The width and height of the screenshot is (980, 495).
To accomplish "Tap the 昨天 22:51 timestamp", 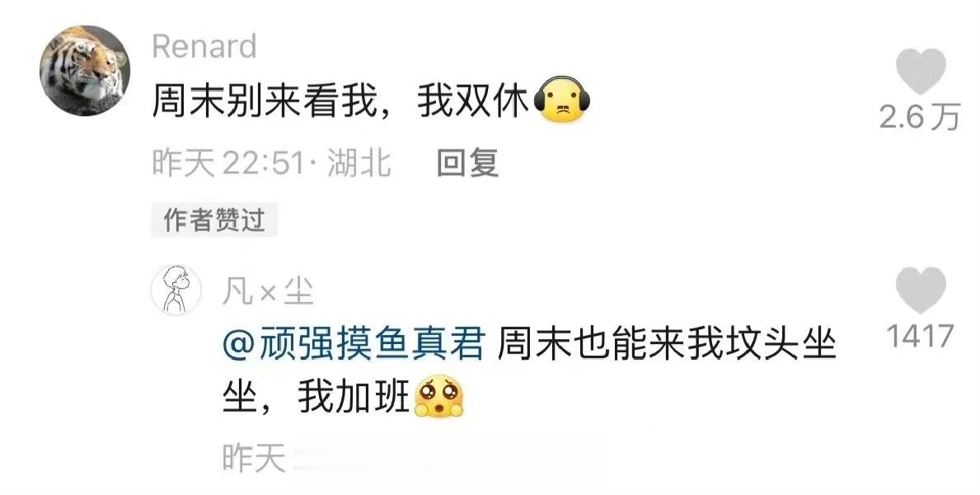I will coord(227,163).
